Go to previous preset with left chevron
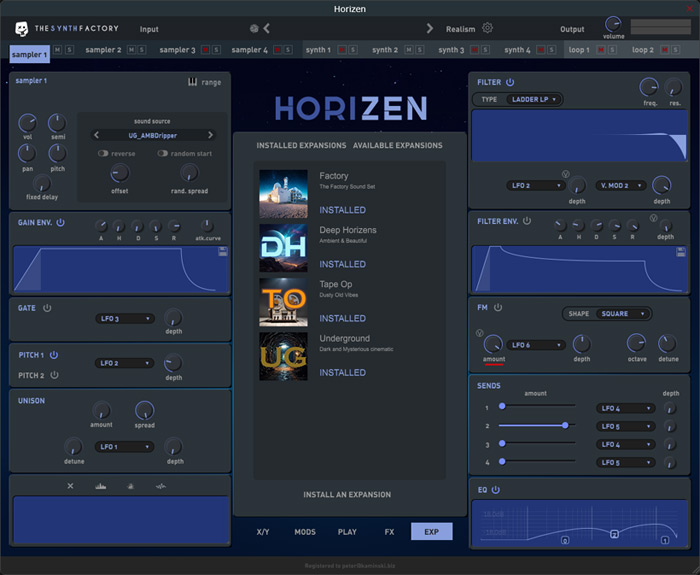 click(x=267, y=29)
